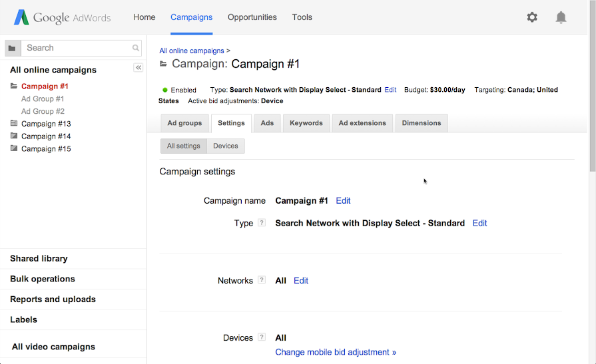596x364 pixels.
Task: Open the Ad extensions tab
Action: (x=362, y=123)
